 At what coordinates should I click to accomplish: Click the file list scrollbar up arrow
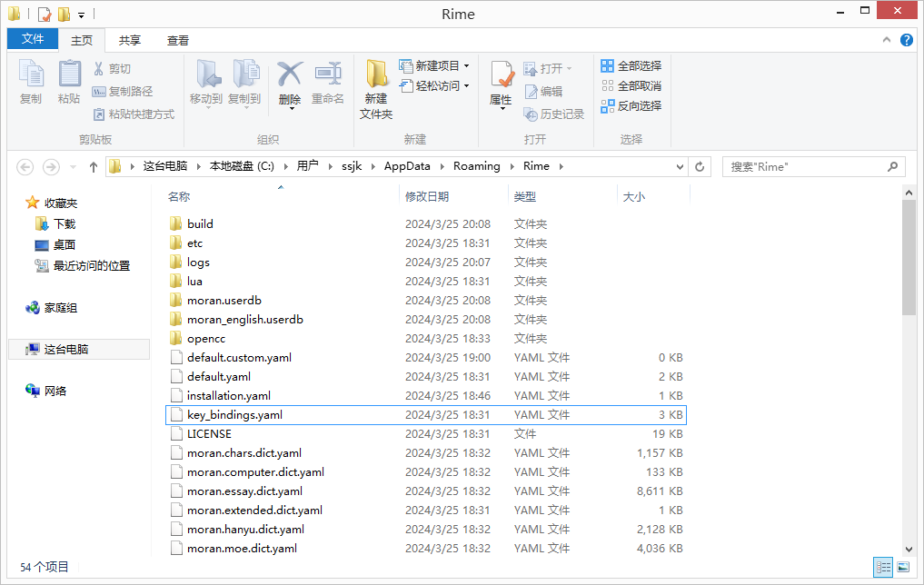(909, 193)
